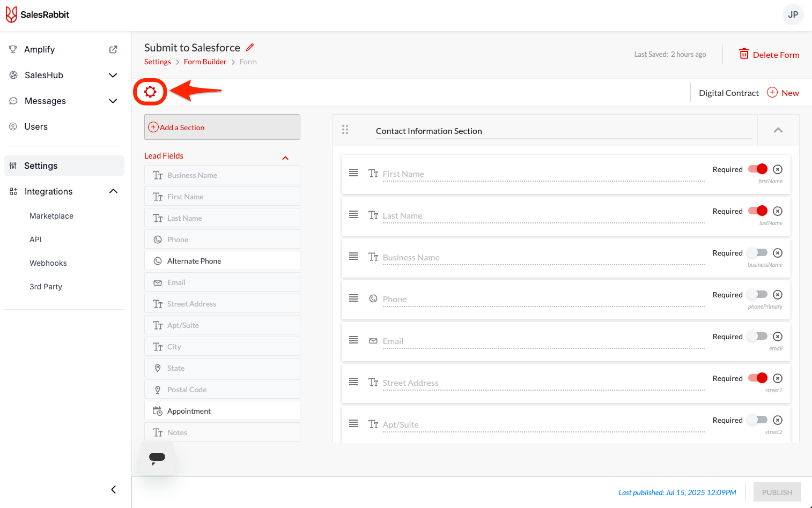Remove the Street Address field with its X icon
The width and height of the screenshot is (812, 508).
(x=778, y=378)
